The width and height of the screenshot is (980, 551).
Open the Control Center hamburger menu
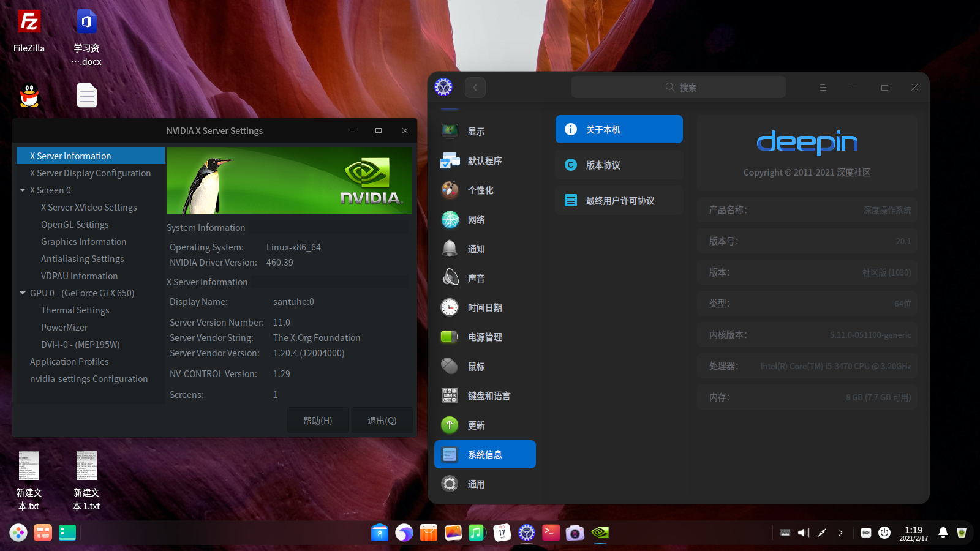click(823, 88)
